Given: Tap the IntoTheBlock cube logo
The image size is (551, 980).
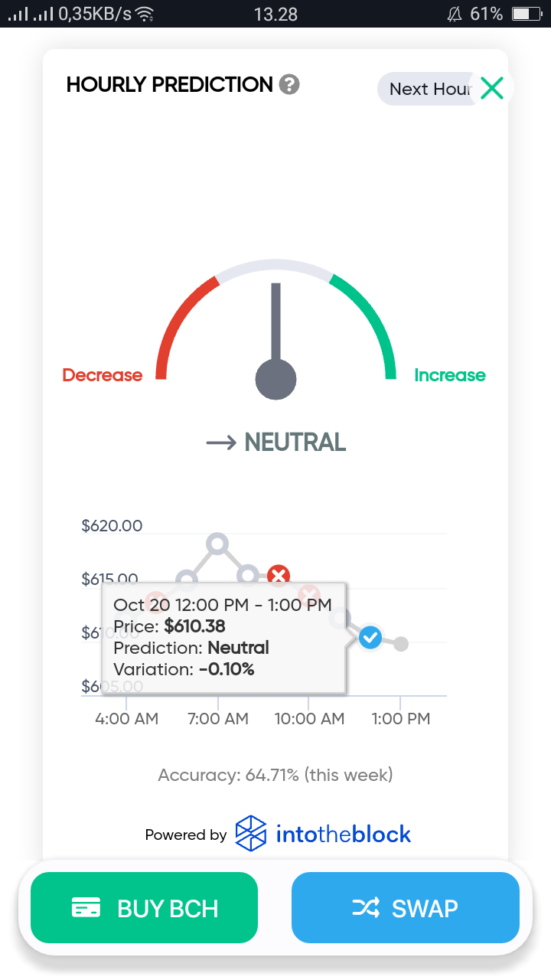Looking at the screenshot, I should coord(251,834).
